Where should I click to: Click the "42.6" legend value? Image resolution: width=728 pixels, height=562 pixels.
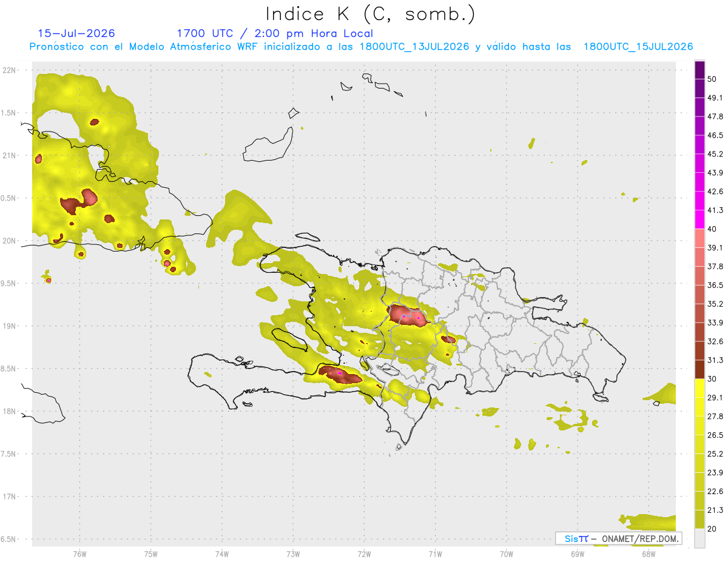pyautogui.click(x=715, y=192)
